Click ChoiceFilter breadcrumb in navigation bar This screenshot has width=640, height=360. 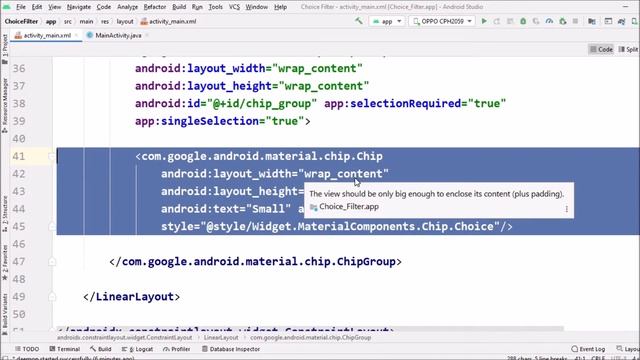point(21,21)
